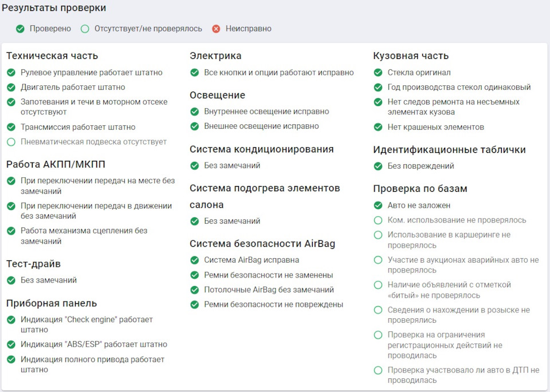Screen dimensions: 550x392
Task: Select the "Техническая часть" section heading
Action: pos(52,56)
